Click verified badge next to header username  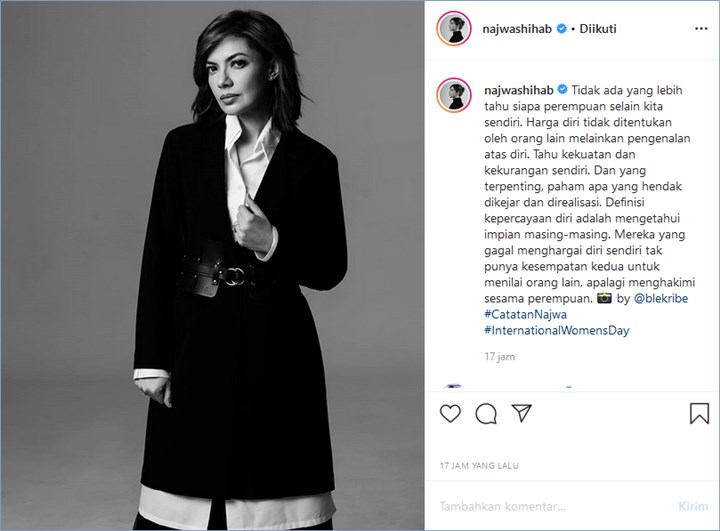(561, 28)
